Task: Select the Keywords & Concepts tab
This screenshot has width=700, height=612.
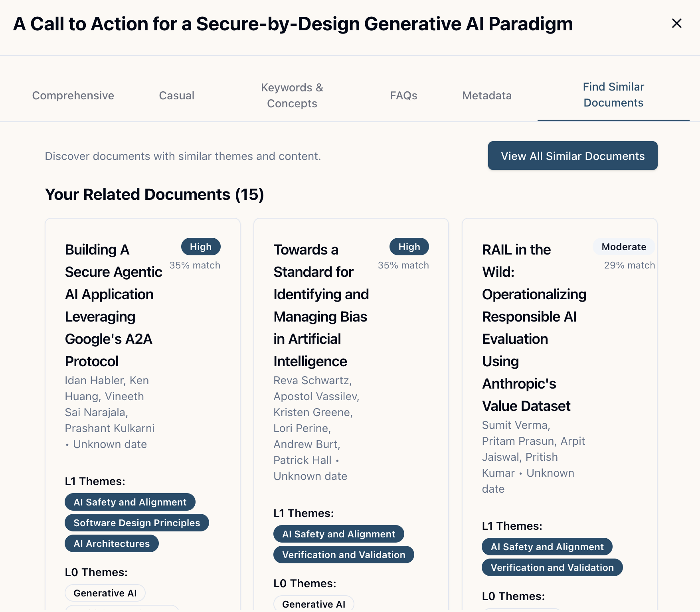Action: [x=292, y=95]
